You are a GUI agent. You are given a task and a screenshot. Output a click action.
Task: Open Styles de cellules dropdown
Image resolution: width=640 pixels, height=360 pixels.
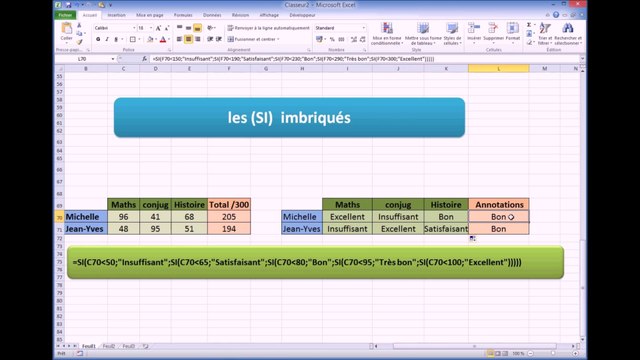point(452,33)
